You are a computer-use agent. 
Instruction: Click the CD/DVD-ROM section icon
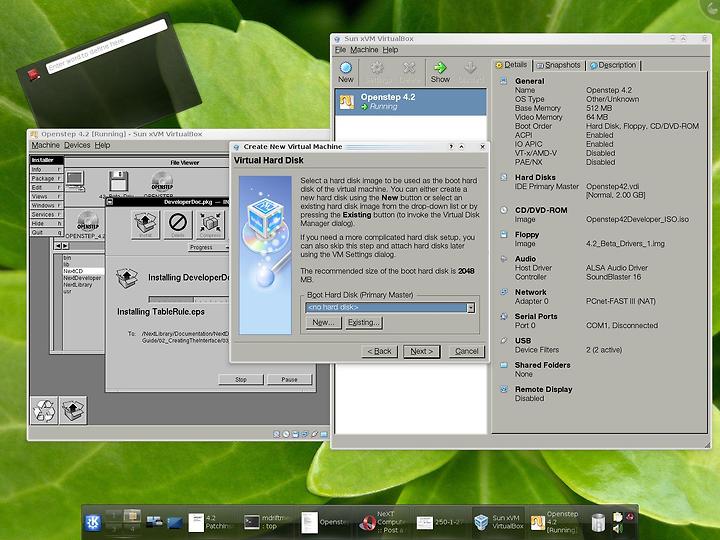pos(504,210)
